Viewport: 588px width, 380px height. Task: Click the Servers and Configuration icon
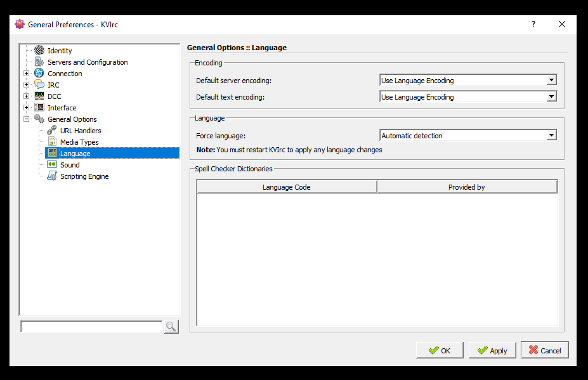[39, 62]
